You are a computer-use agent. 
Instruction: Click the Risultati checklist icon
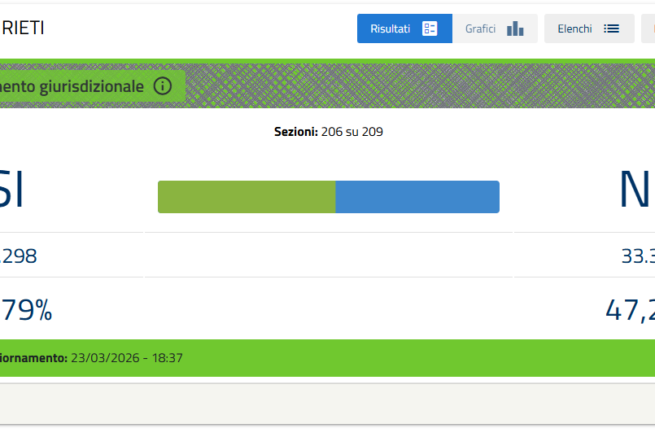[x=430, y=29]
